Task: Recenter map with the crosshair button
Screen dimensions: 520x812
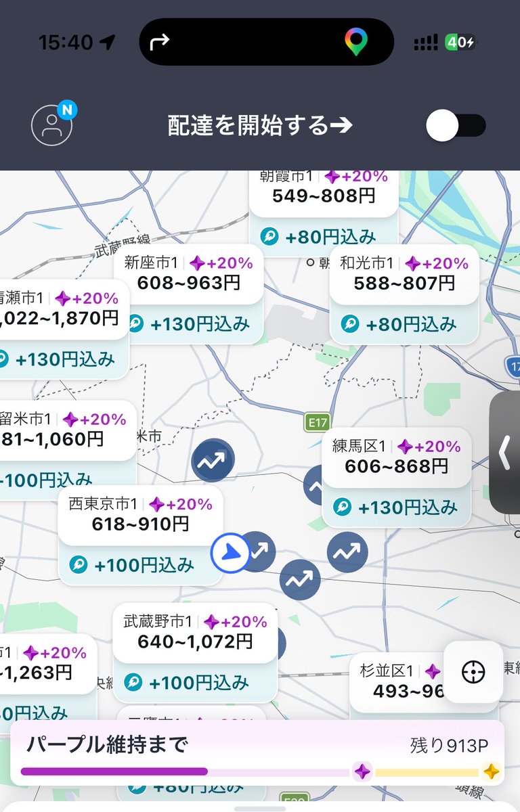Action: coord(473,672)
